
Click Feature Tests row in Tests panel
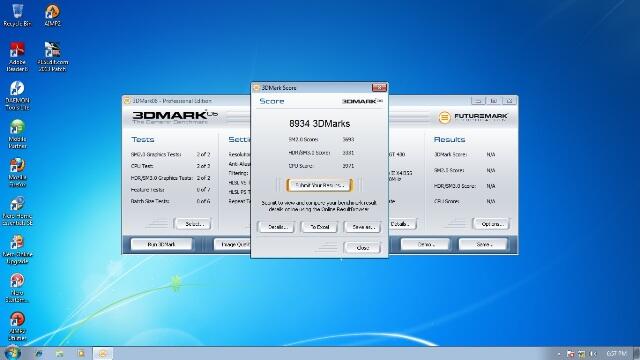(171, 190)
